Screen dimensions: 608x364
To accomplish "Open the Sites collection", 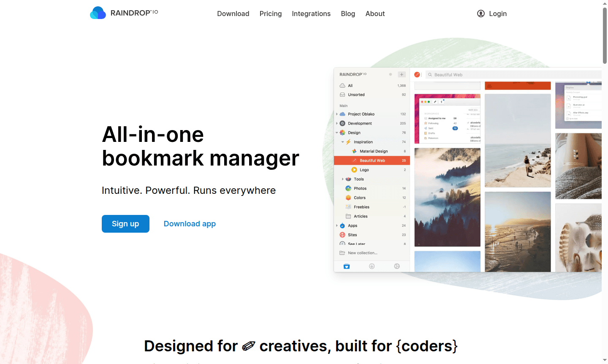I will pyautogui.click(x=353, y=235).
